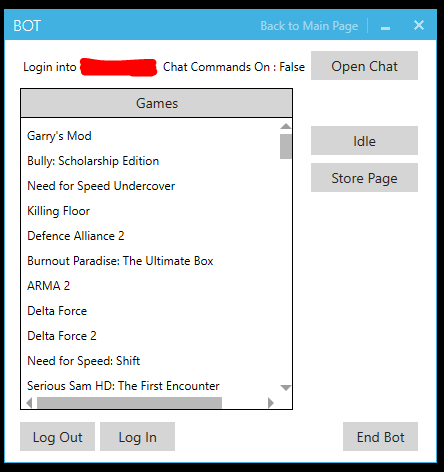Click the Chat Commands On : False label
The height and width of the screenshot is (472, 444).
234,67
